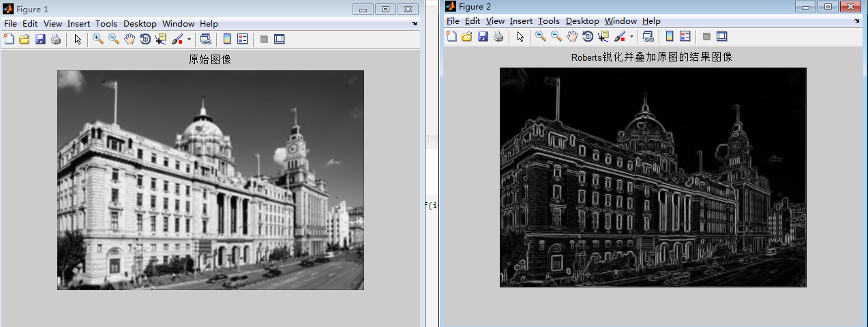Toggle Pan hand tool in Figure 2

point(572,37)
